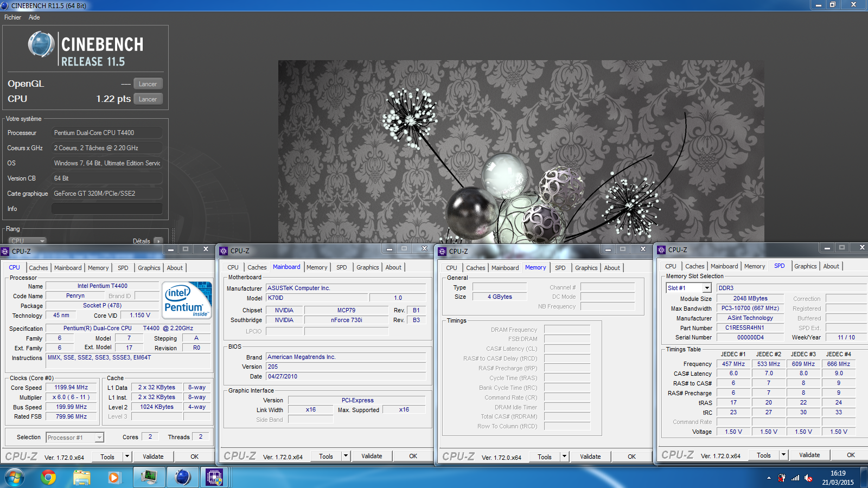This screenshot has height=488, width=868.
Task: Click the empty Info field in CINEBENCH
Action: coord(107,209)
